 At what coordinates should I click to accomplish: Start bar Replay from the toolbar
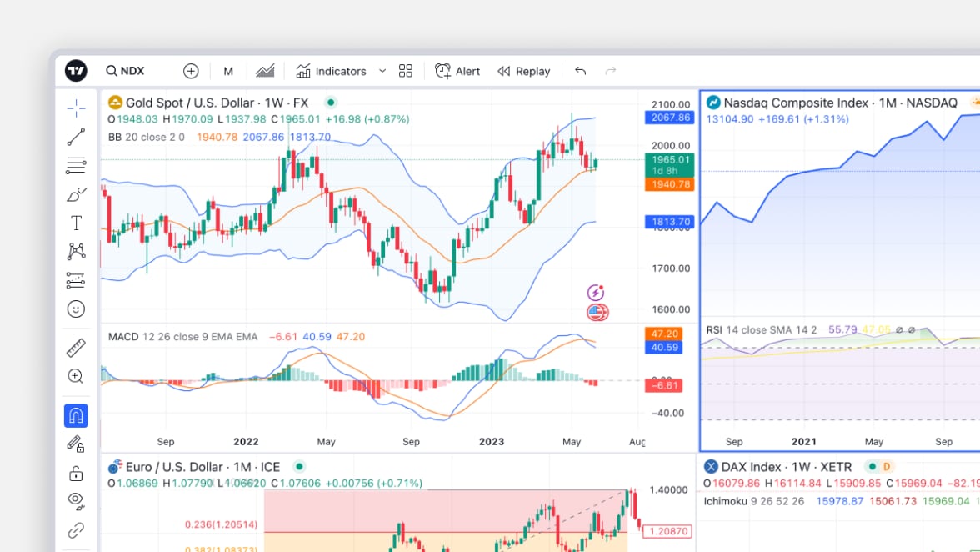[523, 71]
